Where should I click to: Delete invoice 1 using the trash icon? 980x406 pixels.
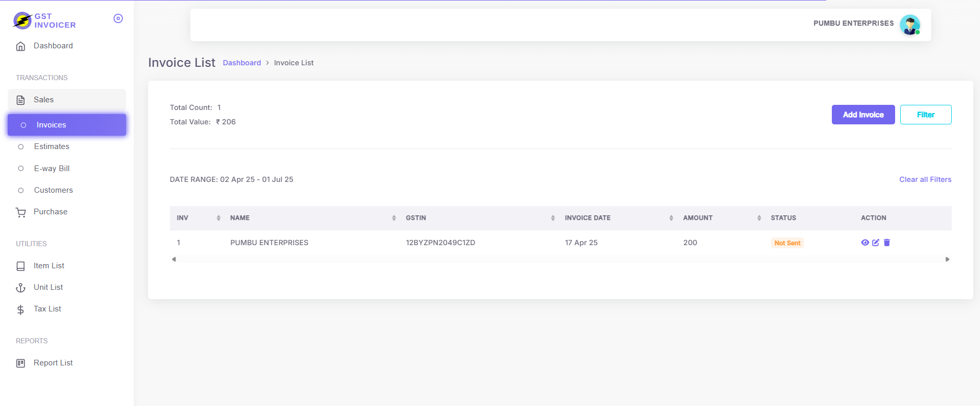(887, 243)
